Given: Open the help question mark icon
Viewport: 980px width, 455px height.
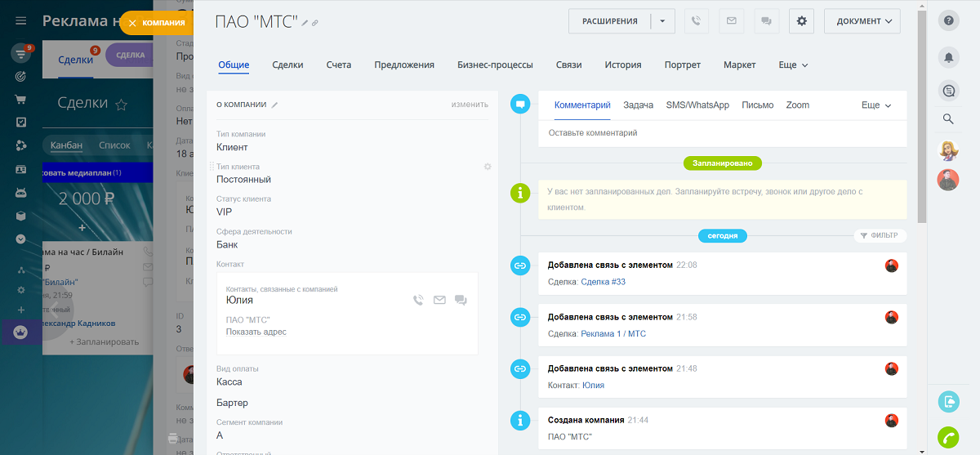Looking at the screenshot, I should click(x=948, y=21).
